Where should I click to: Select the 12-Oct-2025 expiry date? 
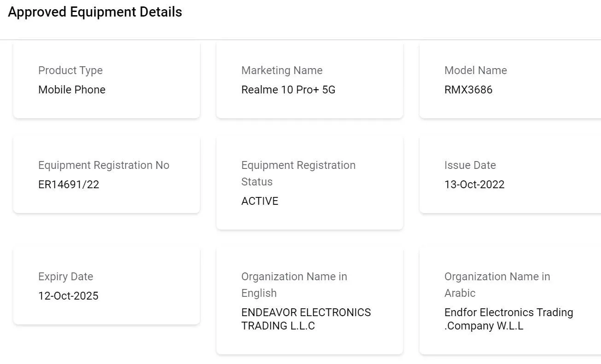(68, 296)
